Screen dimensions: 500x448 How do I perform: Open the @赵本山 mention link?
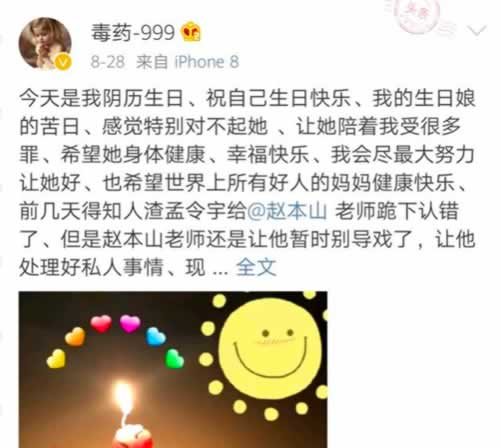tap(287, 211)
